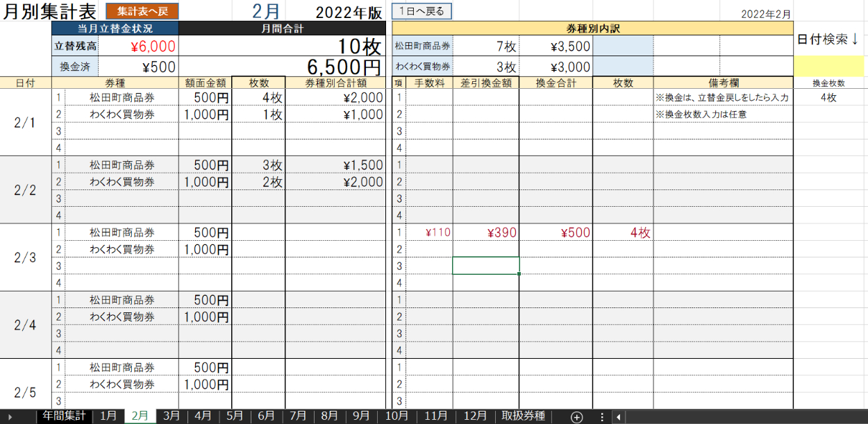This screenshot has height=424, width=868.
Task: Select the red ¥110 手数料 cell
Action: 429,232
